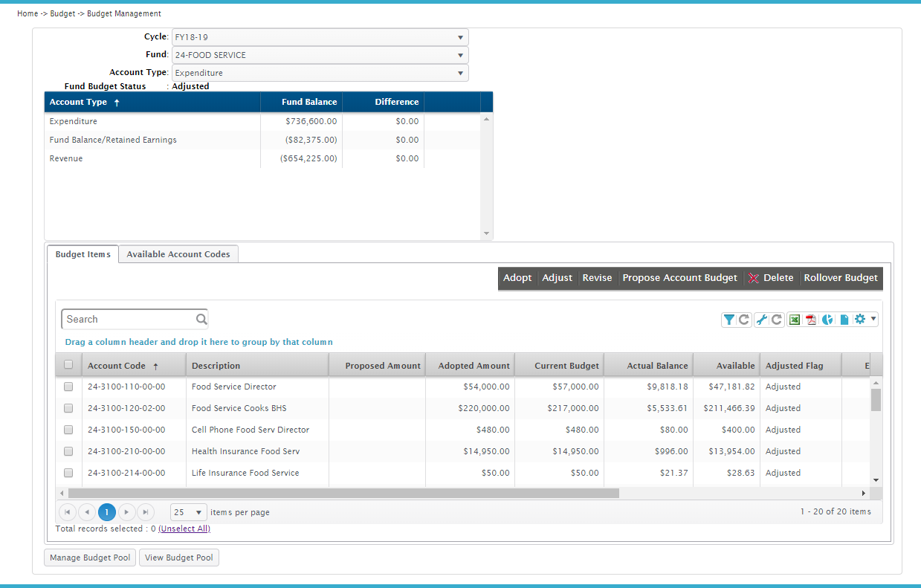
Task: Click the Unselect All link
Action: pos(184,529)
